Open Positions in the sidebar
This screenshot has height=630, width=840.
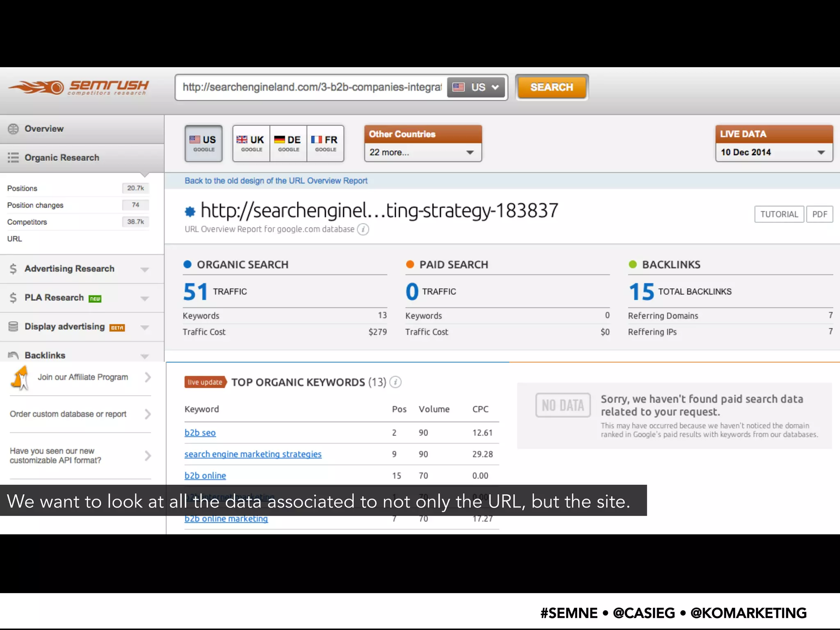[22, 188]
